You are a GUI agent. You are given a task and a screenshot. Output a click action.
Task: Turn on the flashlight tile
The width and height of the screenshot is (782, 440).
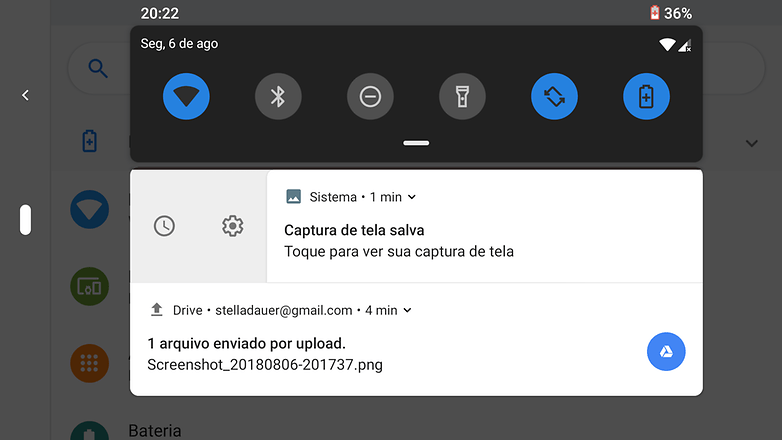point(462,96)
